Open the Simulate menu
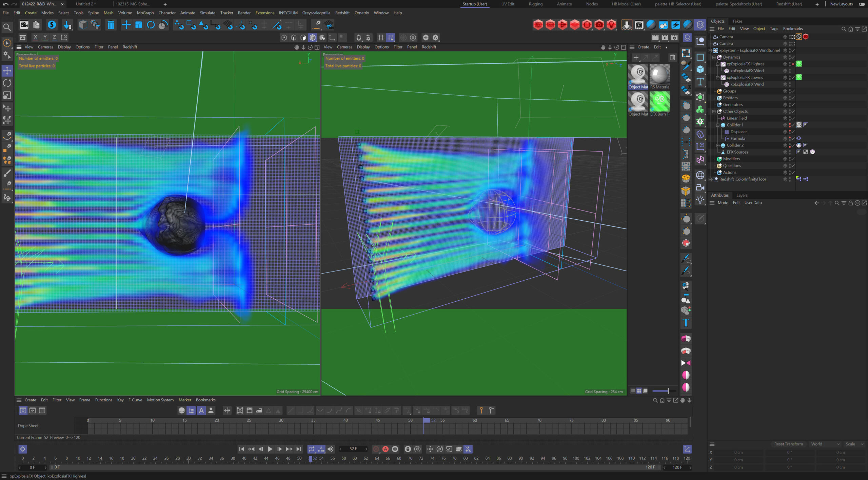 pyautogui.click(x=207, y=13)
